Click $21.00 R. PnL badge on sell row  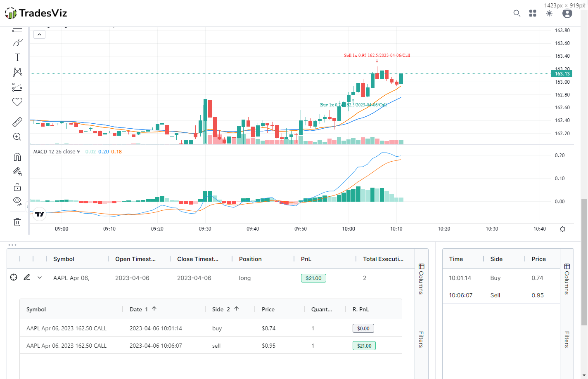point(364,346)
